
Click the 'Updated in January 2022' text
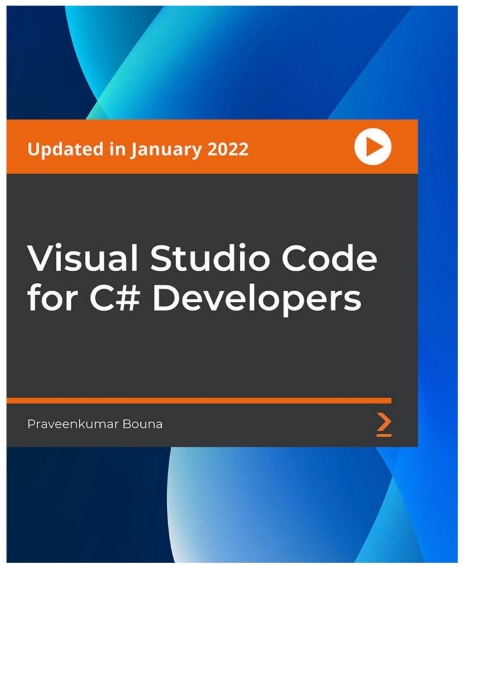pos(138,150)
